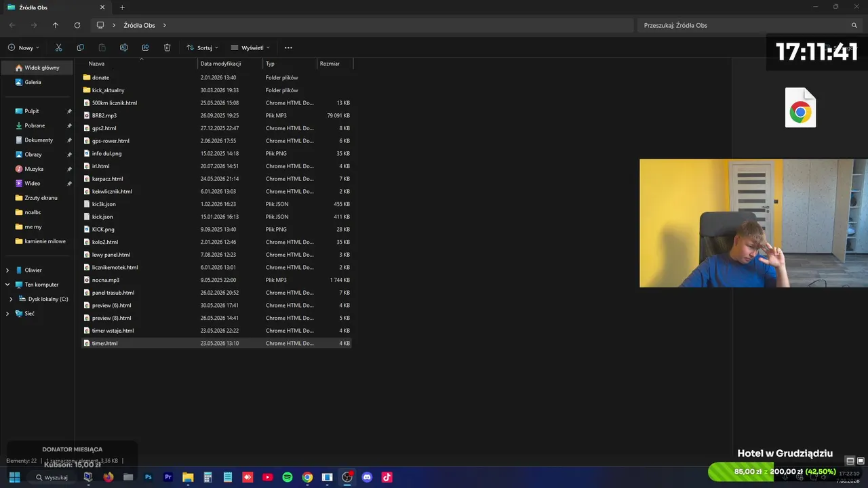The width and height of the screenshot is (868, 488).
Task: Open the red YouTube taskbar icon
Action: click(267, 477)
